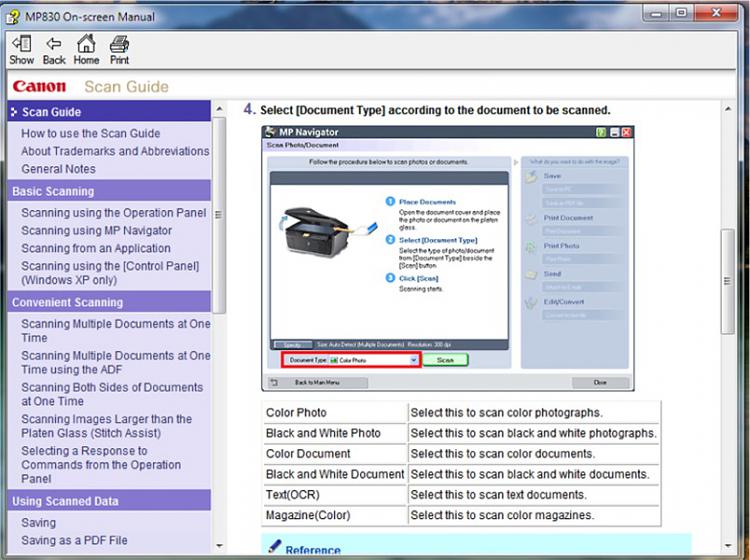Click 'Select this to scan text documents.'
Screen dimensions: 750x560
click(x=498, y=495)
